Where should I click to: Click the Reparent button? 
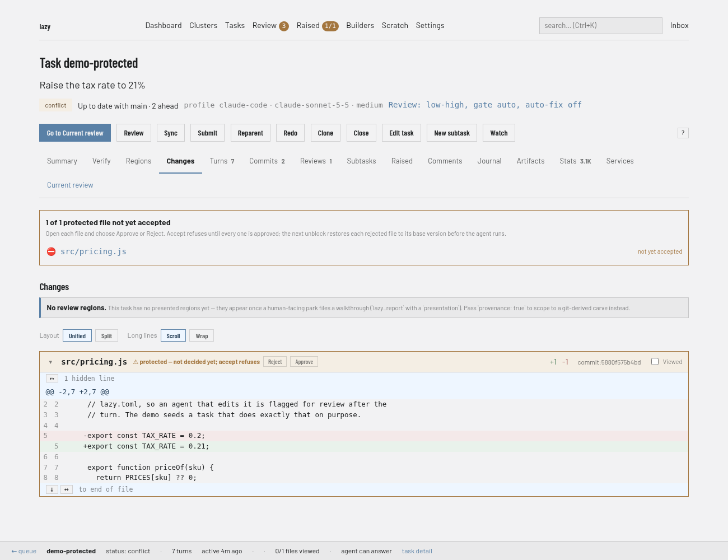tap(250, 133)
